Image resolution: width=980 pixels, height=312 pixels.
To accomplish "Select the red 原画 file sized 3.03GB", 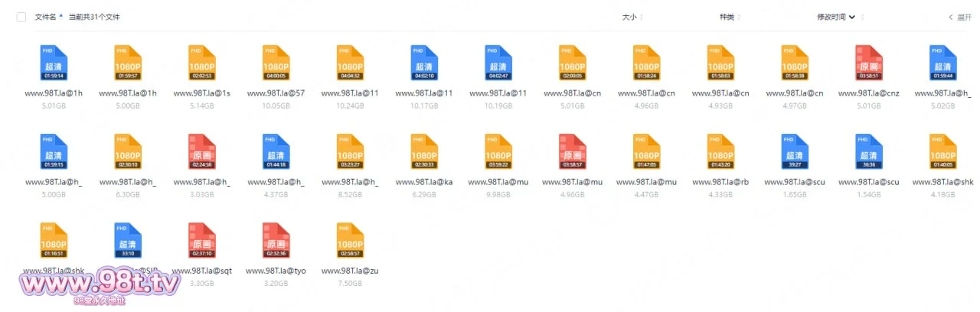I will coord(201,151).
